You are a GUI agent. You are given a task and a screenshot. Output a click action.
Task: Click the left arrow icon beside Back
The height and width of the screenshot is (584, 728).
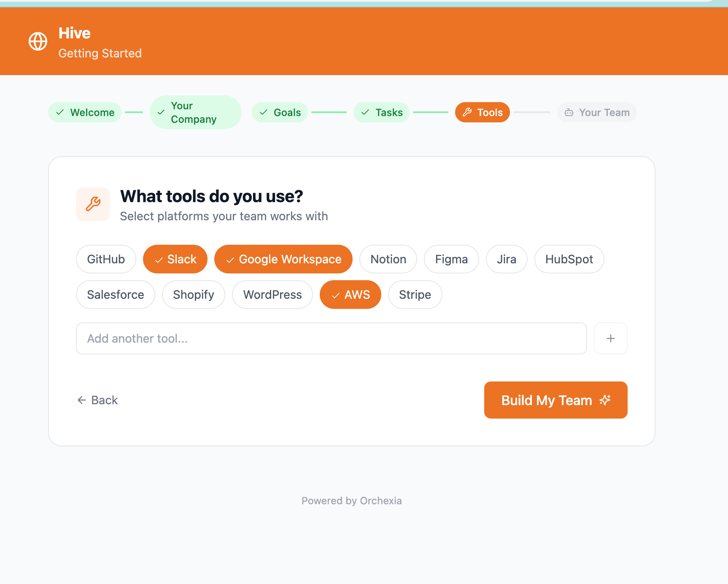tap(82, 400)
